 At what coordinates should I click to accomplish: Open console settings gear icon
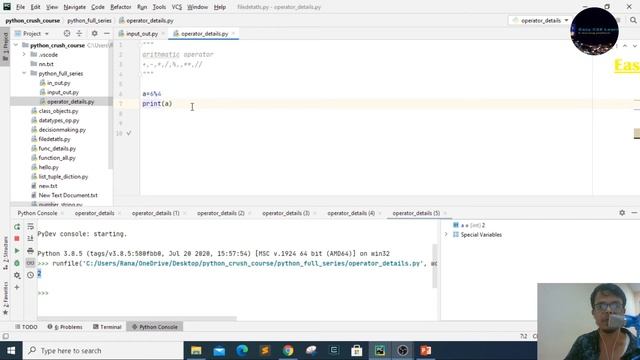tap(17, 276)
